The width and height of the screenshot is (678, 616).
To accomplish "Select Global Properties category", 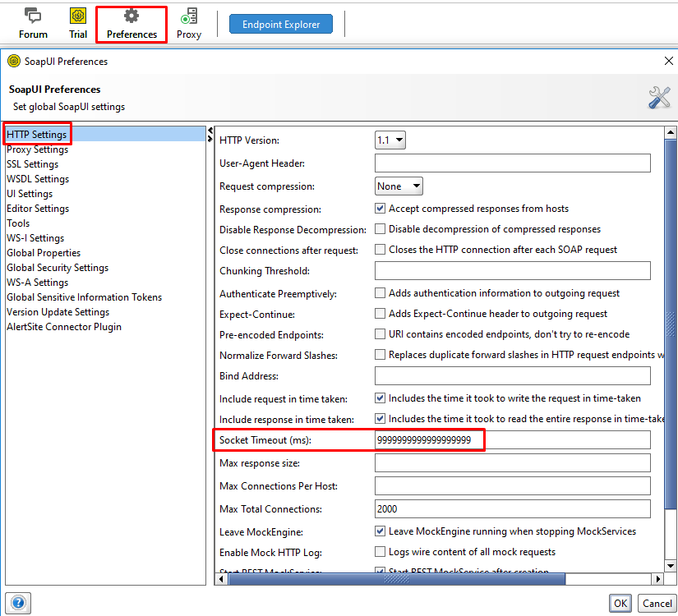I will (x=105, y=252).
